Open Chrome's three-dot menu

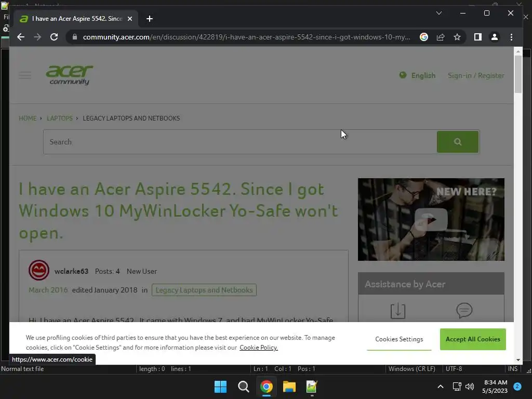[511, 37]
